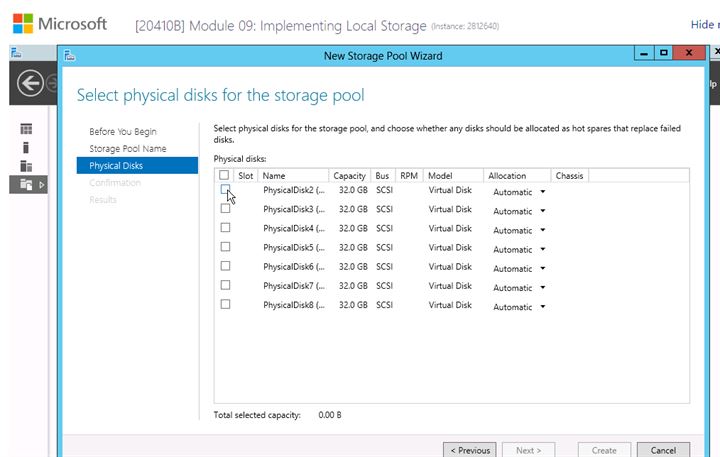Go to Before You Begin step
The height and width of the screenshot is (457, 720).
[x=122, y=132]
